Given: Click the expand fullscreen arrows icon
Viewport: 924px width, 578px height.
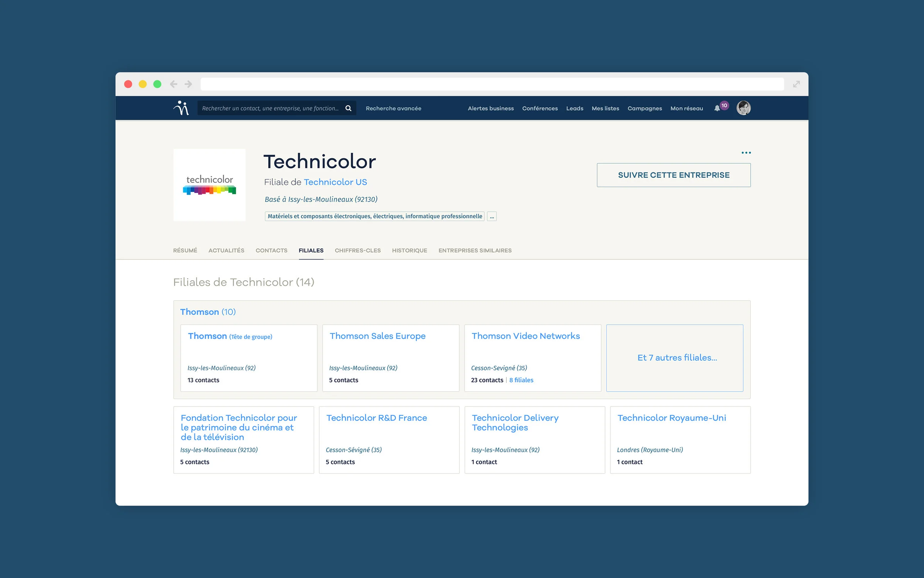Looking at the screenshot, I should 796,84.
